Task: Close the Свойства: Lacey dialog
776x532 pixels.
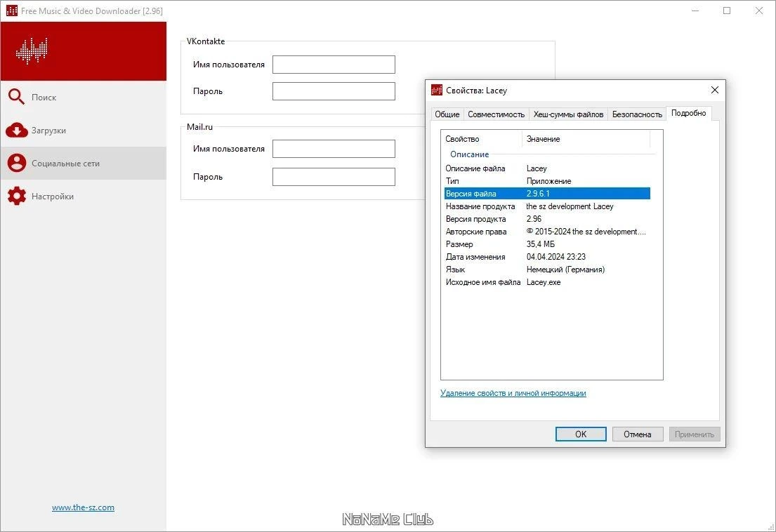Action: tap(715, 90)
